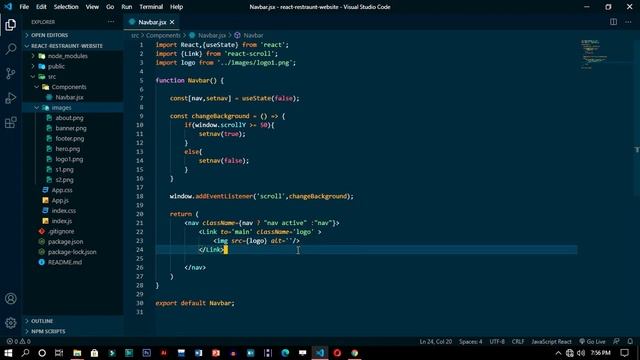Collapse the images folder

click(61, 107)
